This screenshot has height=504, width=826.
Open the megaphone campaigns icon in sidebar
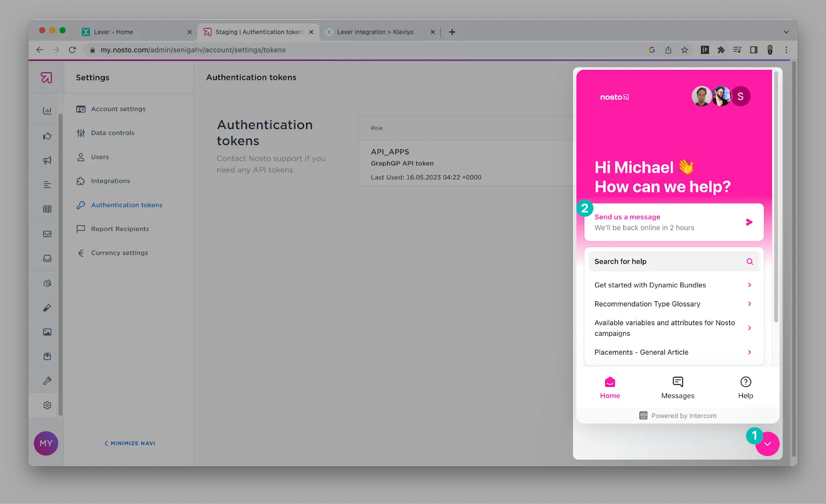click(x=47, y=160)
